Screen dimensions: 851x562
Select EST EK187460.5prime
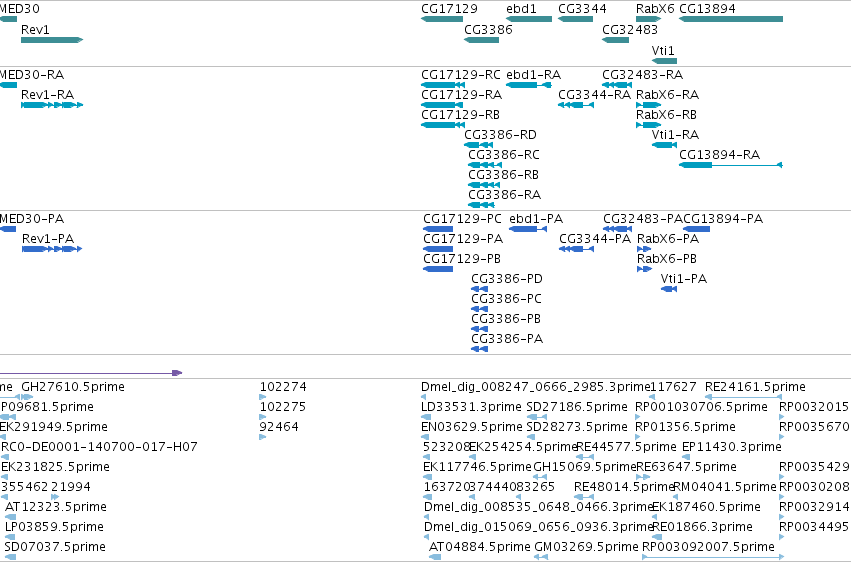tap(706, 507)
